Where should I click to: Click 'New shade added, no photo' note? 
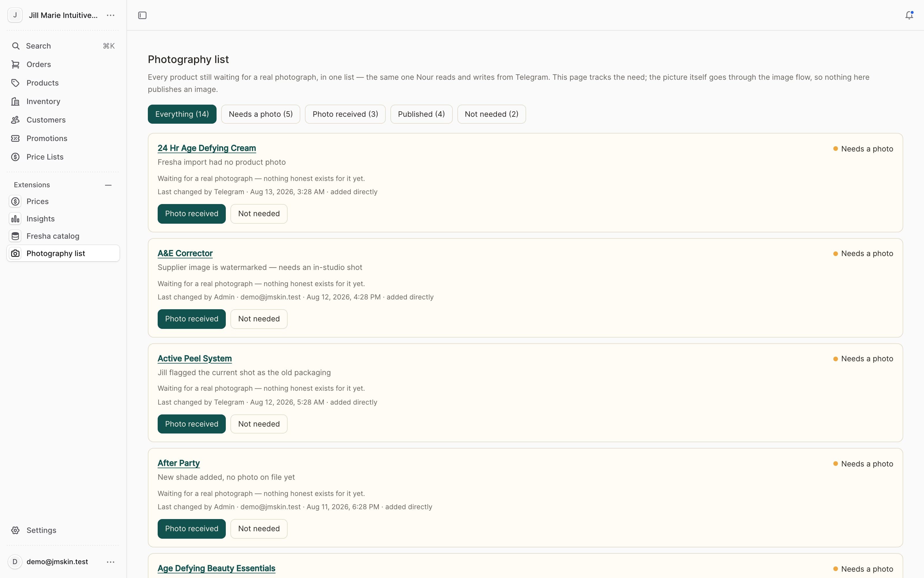click(226, 477)
